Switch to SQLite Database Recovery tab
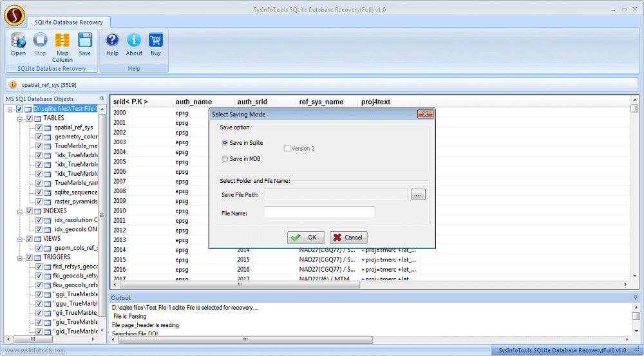 coord(69,22)
